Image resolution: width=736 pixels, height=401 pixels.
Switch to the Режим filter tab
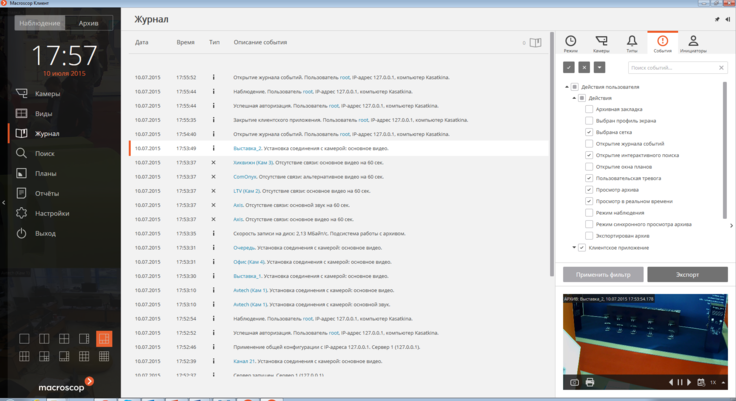pos(571,44)
